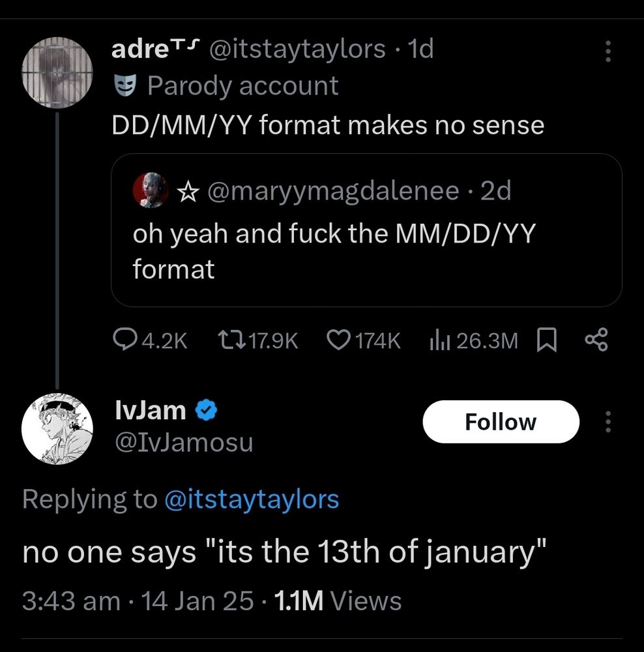This screenshot has width=644, height=652.
Task: Open the @itstaytaylors mention link
Action: [x=252, y=499]
